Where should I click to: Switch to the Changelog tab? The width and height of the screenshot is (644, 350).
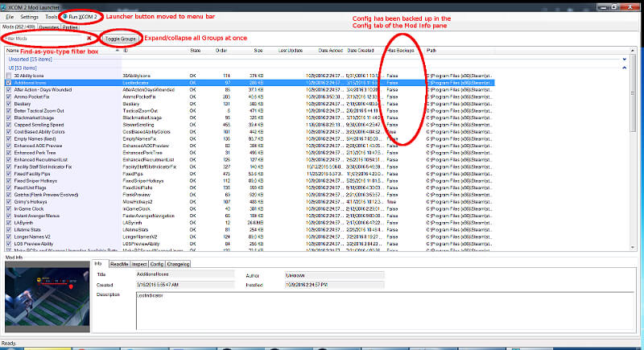[179, 263]
